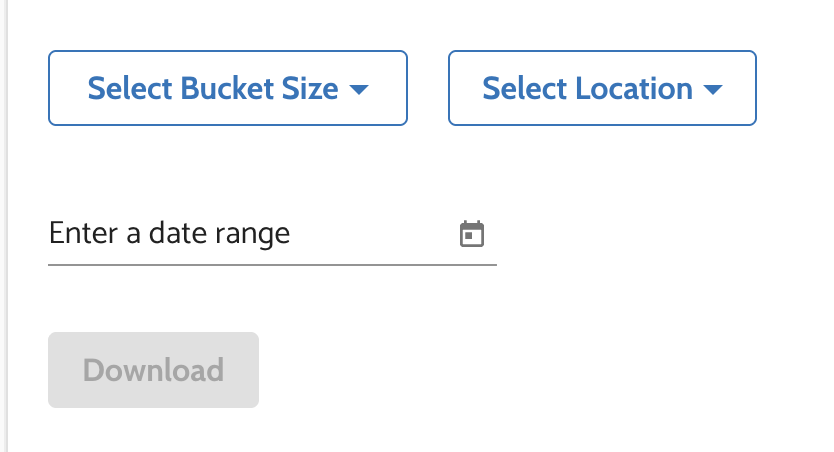Viewport: 834px width, 452px height.
Task: Click the caret arrow beside Select Location
Action: click(713, 90)
